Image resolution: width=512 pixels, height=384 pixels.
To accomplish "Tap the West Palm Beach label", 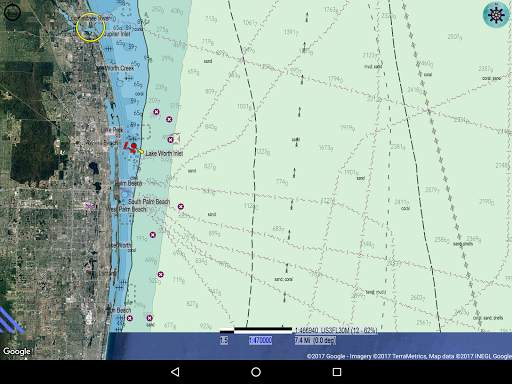I will [126, 209].
